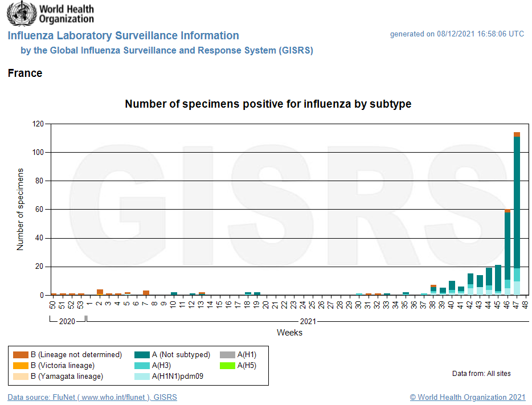Open the World Health Organization 2021 copyright link
The image size is (532, 405).
[x=468, y=397]
